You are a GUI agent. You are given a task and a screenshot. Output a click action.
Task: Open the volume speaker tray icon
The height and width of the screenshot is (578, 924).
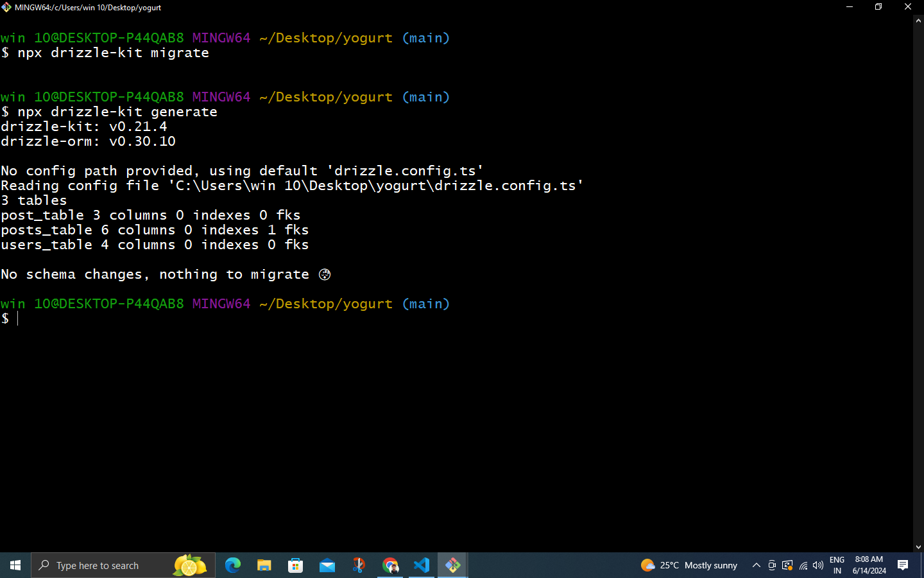pos(818,565)
